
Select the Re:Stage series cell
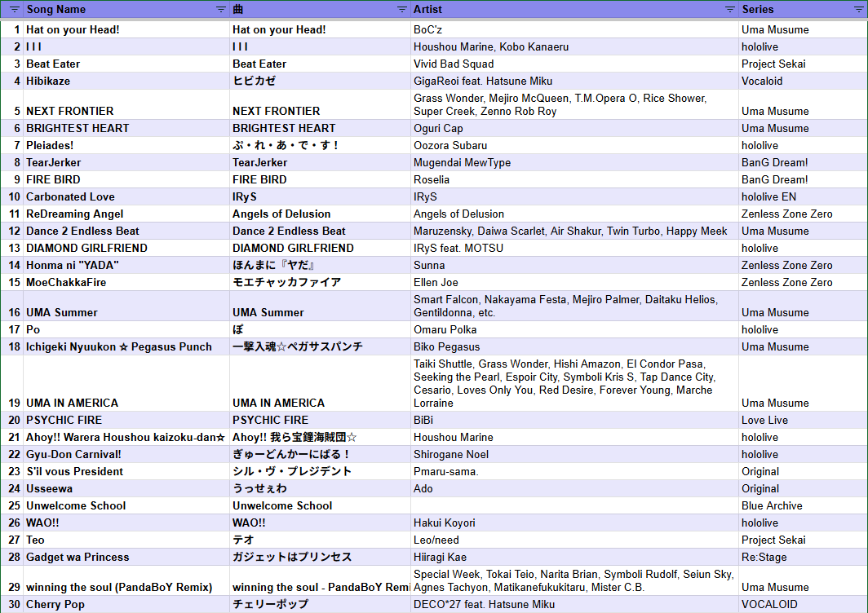(803, 558)
